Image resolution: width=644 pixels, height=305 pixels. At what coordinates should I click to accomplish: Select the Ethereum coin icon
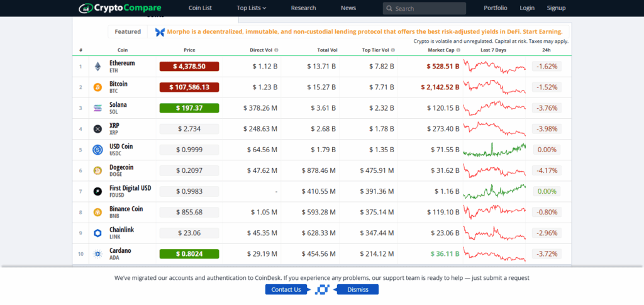97,67
